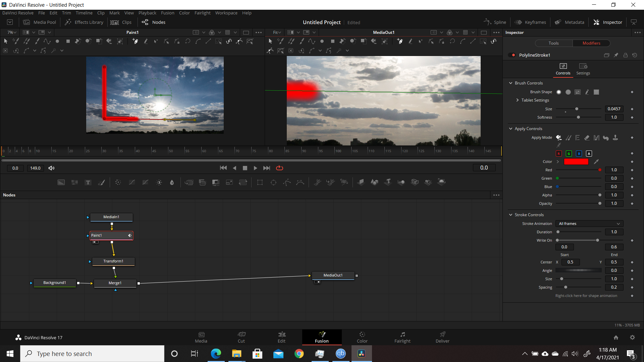Open the Workspace menu
Screen dimensions: 644x362
point(226,13)
